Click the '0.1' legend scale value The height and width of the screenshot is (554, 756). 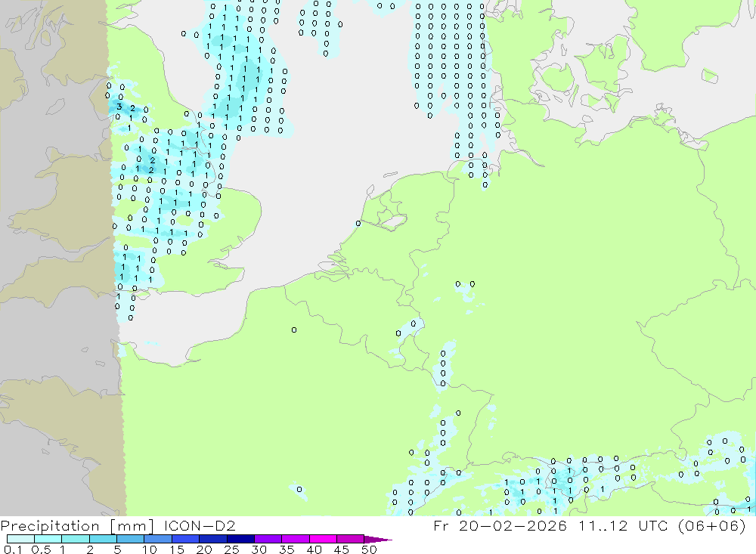pyautogui.click(x=13, y=549)
